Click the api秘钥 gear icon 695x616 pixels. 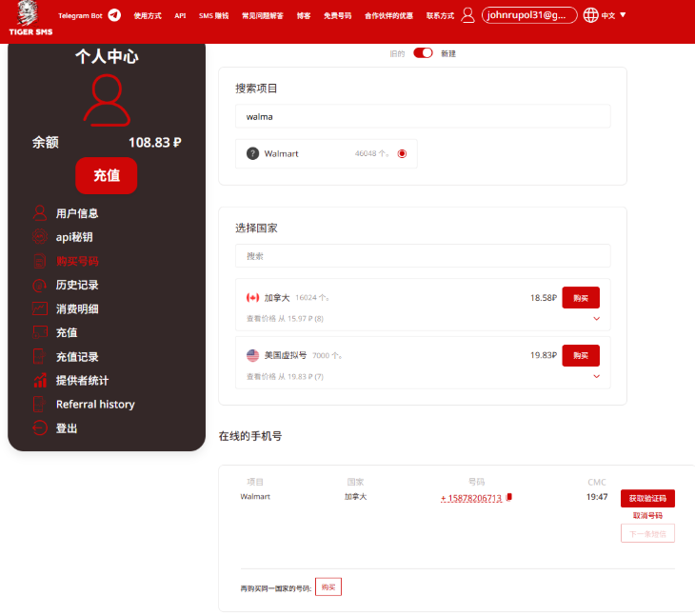[x=39, y=237]
